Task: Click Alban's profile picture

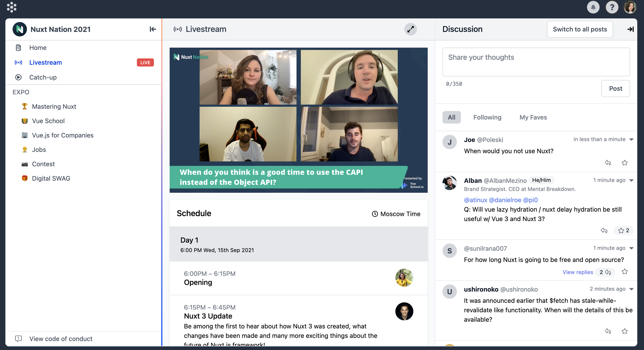Action: click(x=449, y=183)
